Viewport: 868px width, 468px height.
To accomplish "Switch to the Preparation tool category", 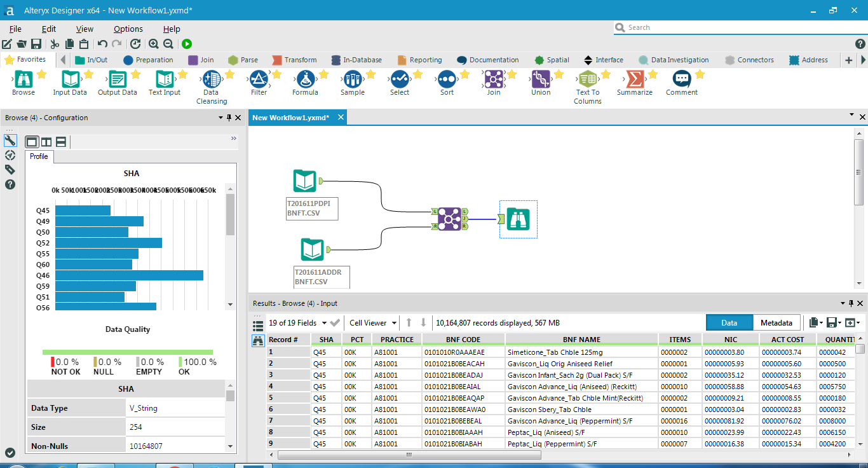I will point(148,60).
